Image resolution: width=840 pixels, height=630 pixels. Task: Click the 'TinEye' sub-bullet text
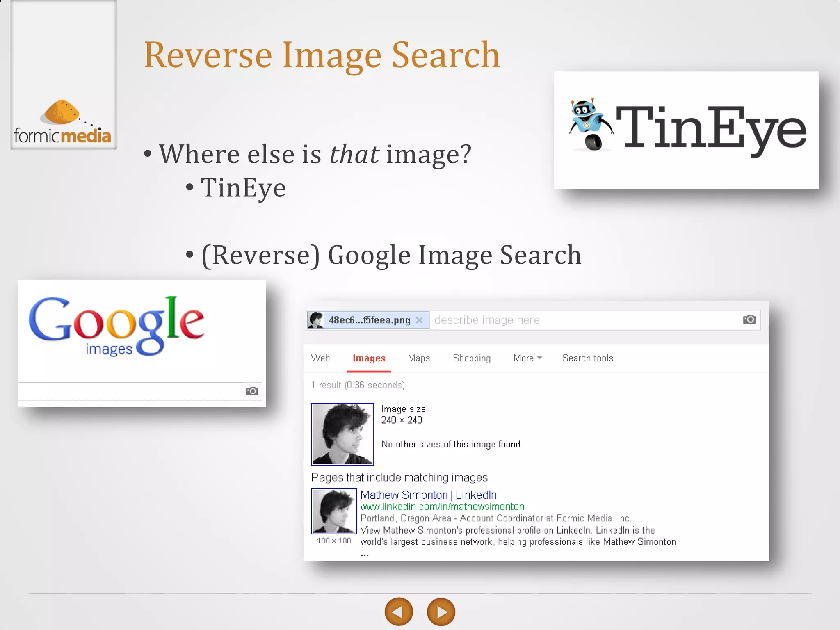[243, 188]
